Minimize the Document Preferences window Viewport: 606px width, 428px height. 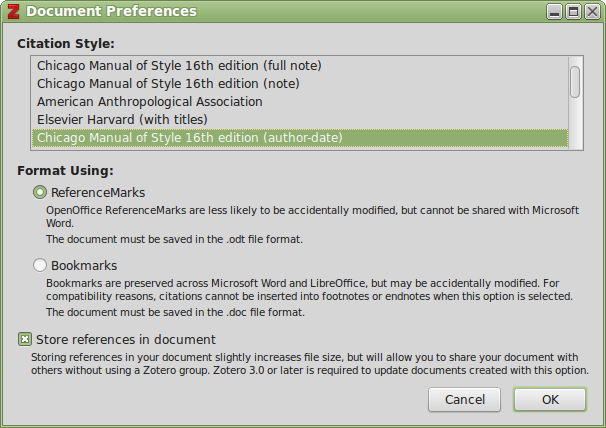[554, 12]
